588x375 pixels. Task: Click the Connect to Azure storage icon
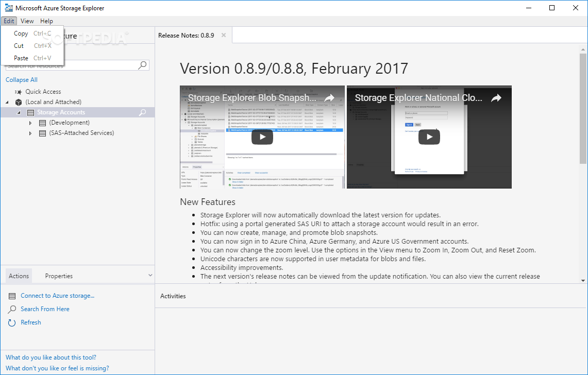(x=12, y=296)
